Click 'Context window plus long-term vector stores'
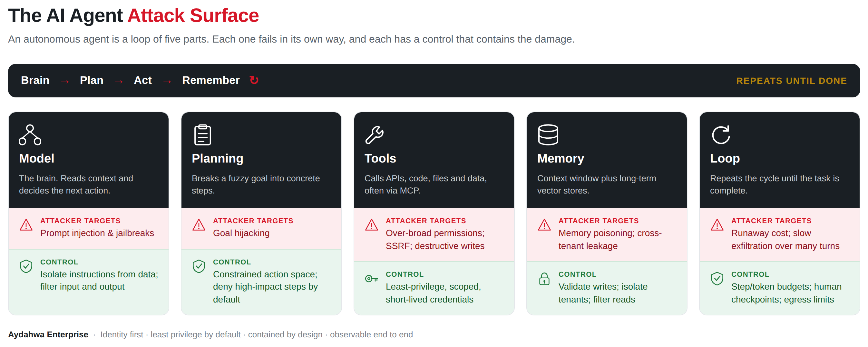This screenshot has width=868, height=347. (596, 184)
